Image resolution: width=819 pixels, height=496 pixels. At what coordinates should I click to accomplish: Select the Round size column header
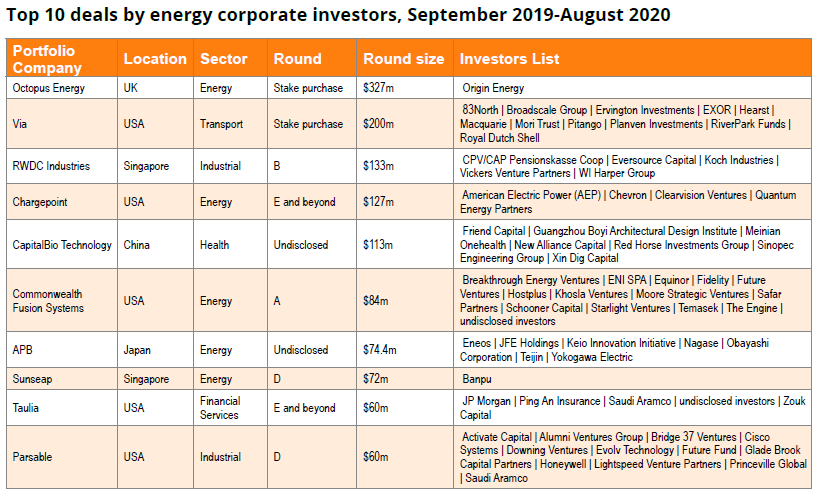point(403,59)
